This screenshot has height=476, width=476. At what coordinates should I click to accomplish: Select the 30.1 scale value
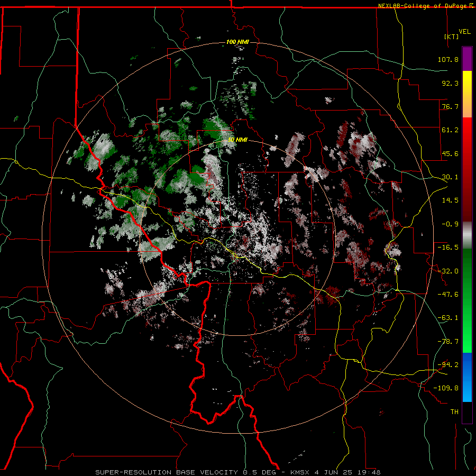pyautogui.click(x=450, y=177)
